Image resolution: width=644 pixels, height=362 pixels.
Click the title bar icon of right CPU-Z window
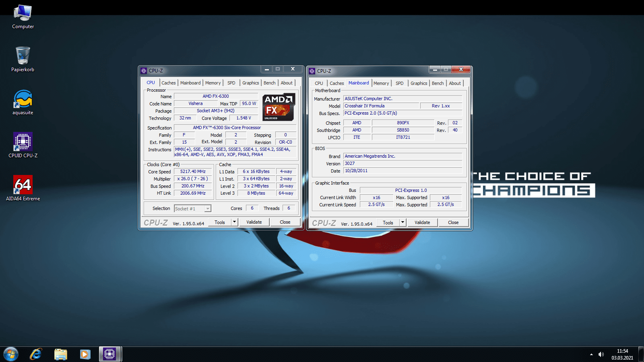point(312,71)
